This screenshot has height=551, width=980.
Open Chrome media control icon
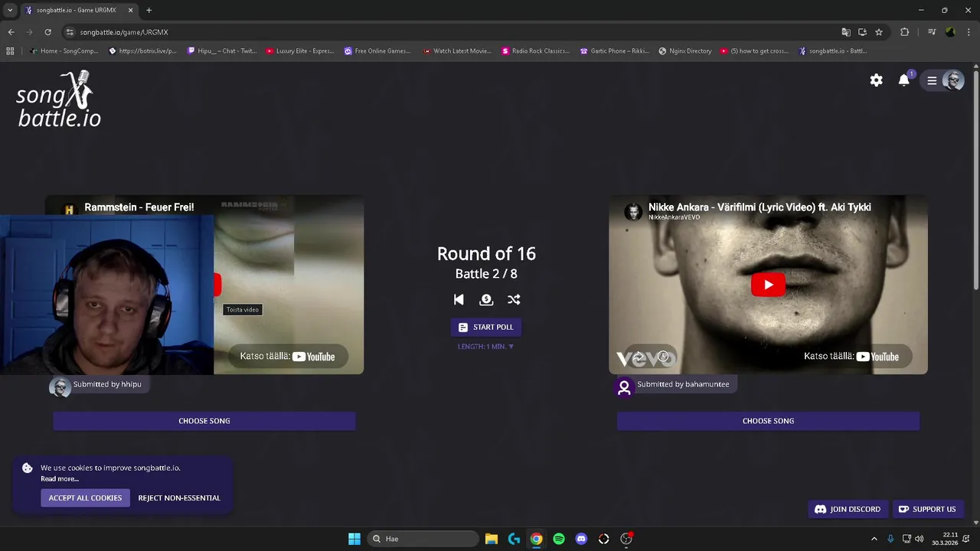932,32
